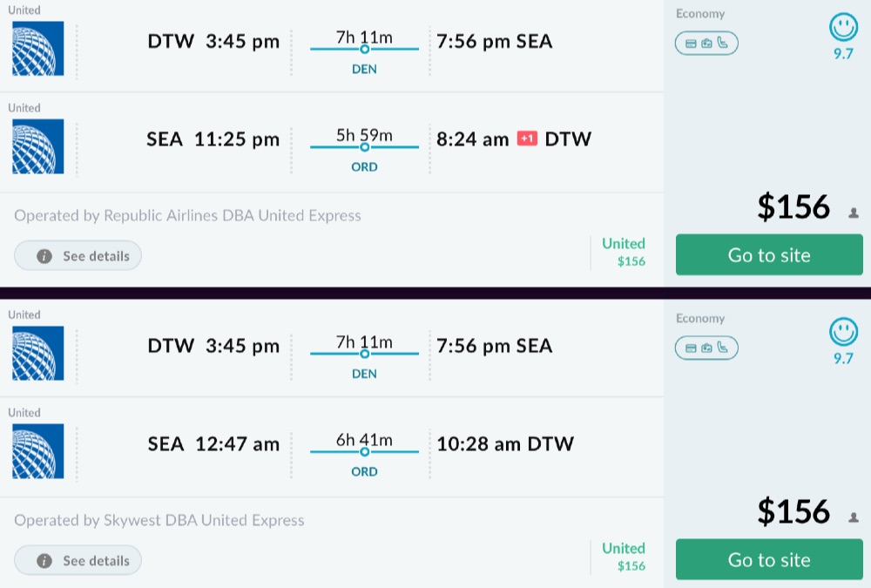Viewport: 871px width, 588px height.
Task: Open the fare amenities icons on the second result
Action: [706, 348]
